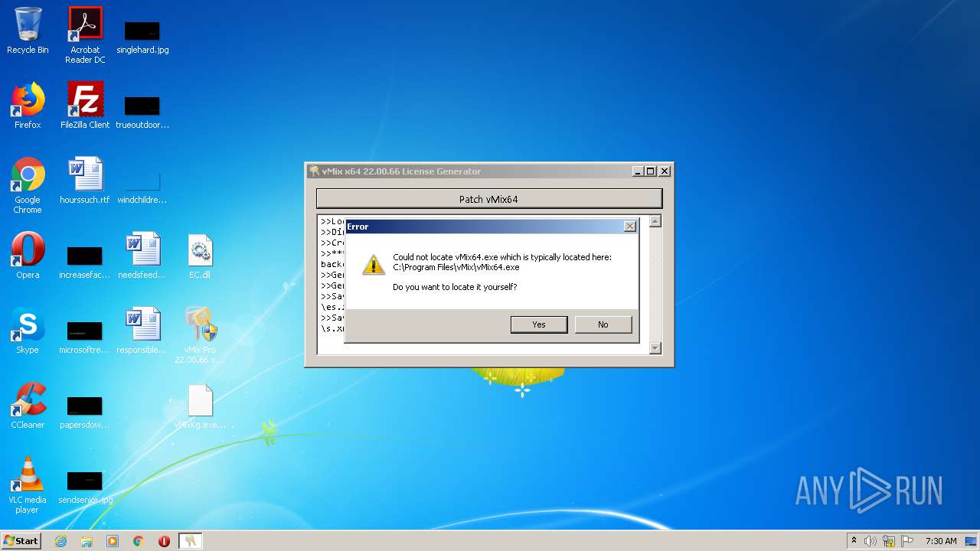The image size is (980, 551).
Task: Select the responsible document icon
Action: 142,331
